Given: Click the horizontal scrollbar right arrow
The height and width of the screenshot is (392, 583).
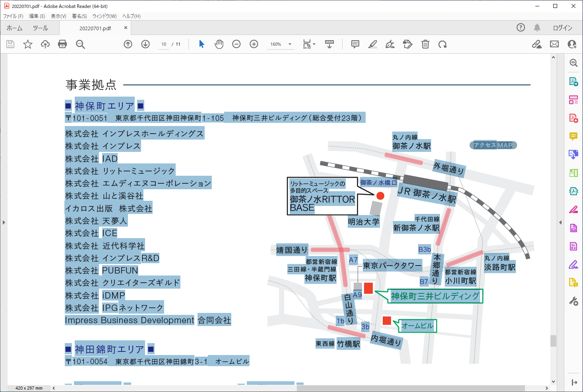Looking at the screenshot, I should point(547,388).
